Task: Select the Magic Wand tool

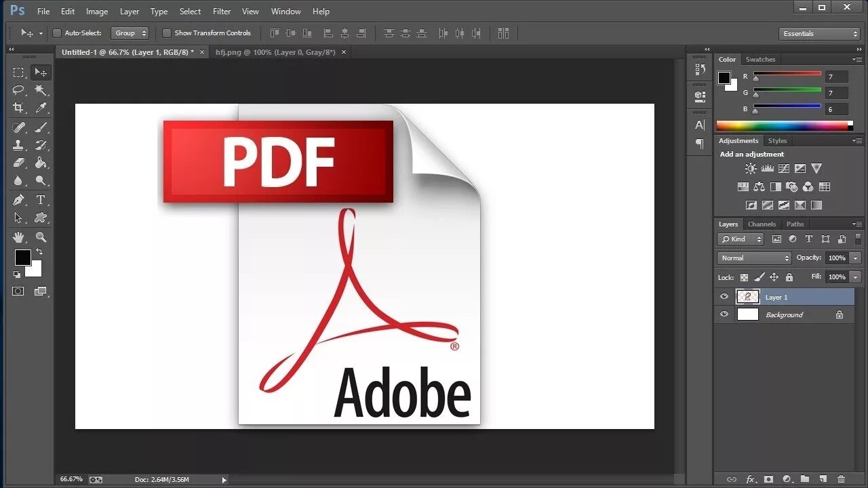Action: coord(41,89)
